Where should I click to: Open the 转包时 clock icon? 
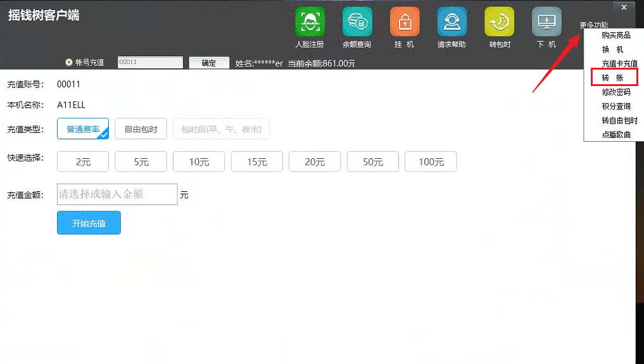pos(500,22)
